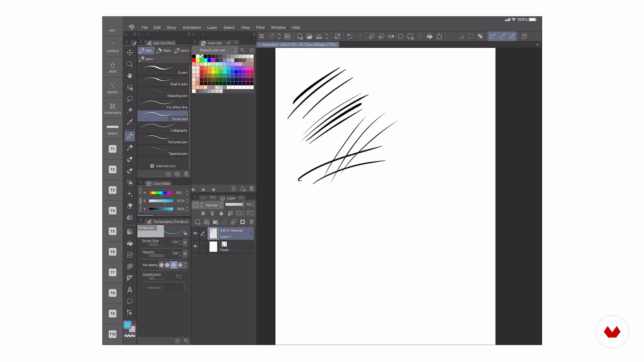This screenshot has width=644, height=362.
Task: Adjust the Brush Size 1.50 stepper
Action: click(x=180, y=242)
